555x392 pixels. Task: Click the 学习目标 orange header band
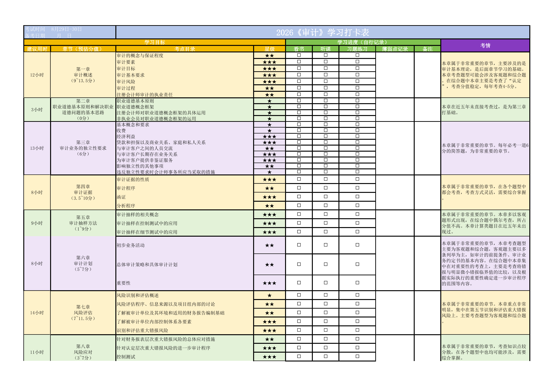[x=155, y=42]
